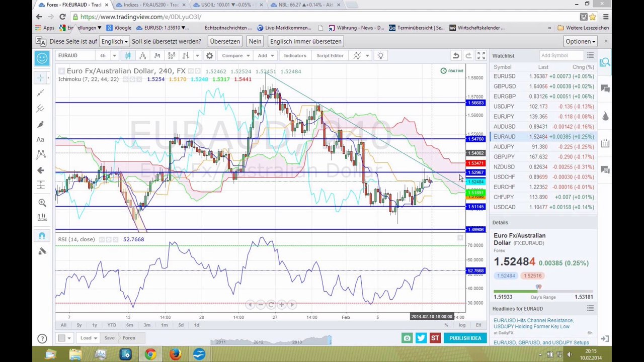Open the Indicators dialog

click(x=295, y=56)
